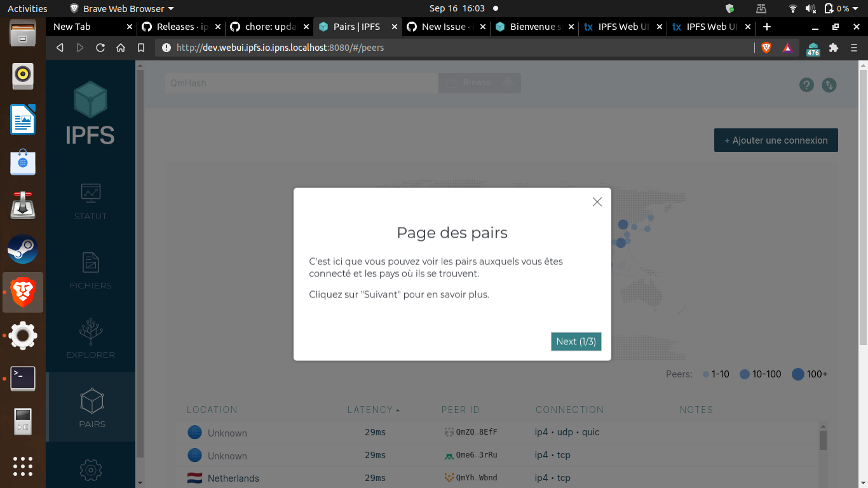Screen dimensions: 868x488
Task: Open Brave Web Browser app menu
Action: 121,8
